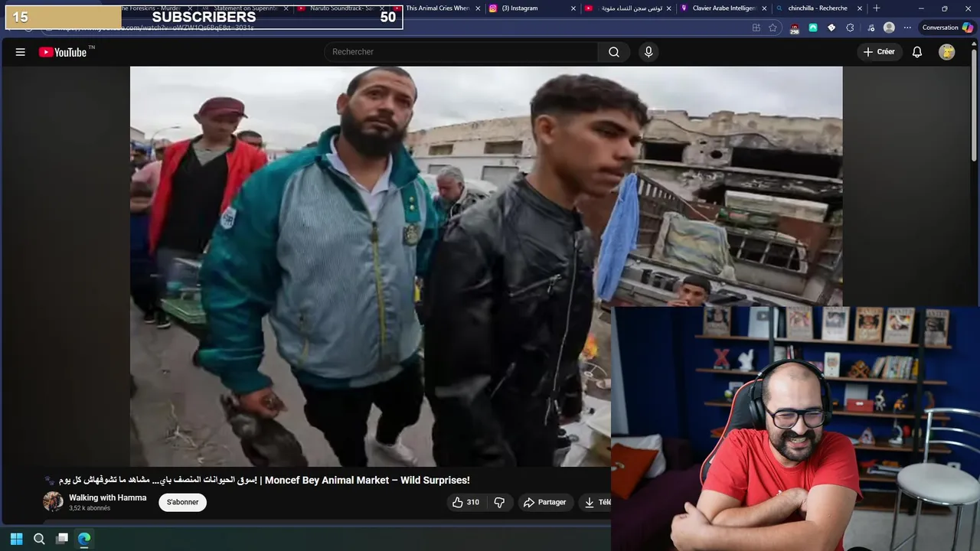
Task: Open a new browser tab
Action: [x=877, y=8]
